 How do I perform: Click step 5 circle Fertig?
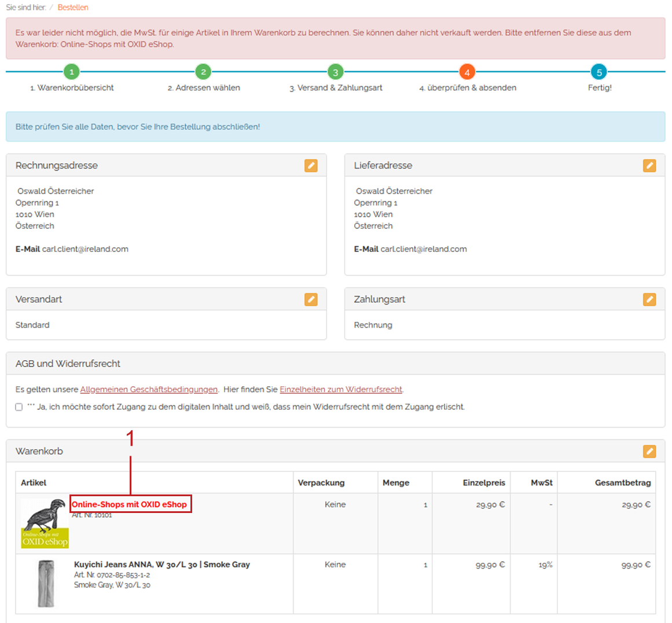(599, 72)
